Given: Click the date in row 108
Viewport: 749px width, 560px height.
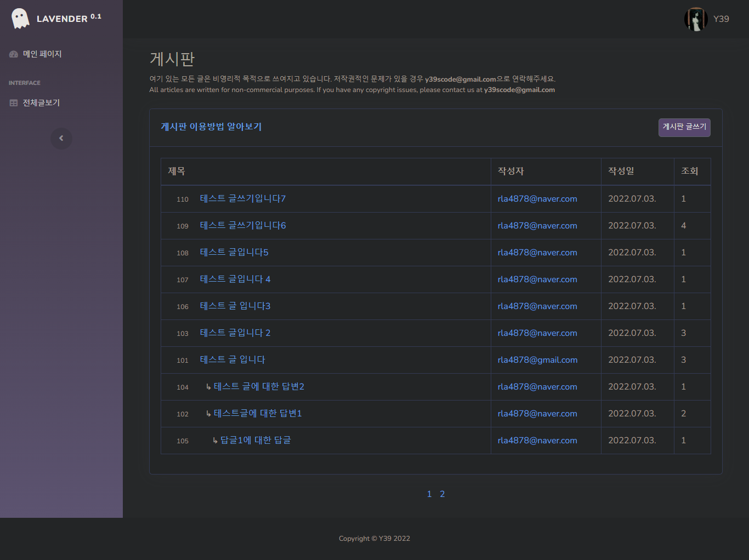Looking at the screenshot, I should tap(632, 253).
